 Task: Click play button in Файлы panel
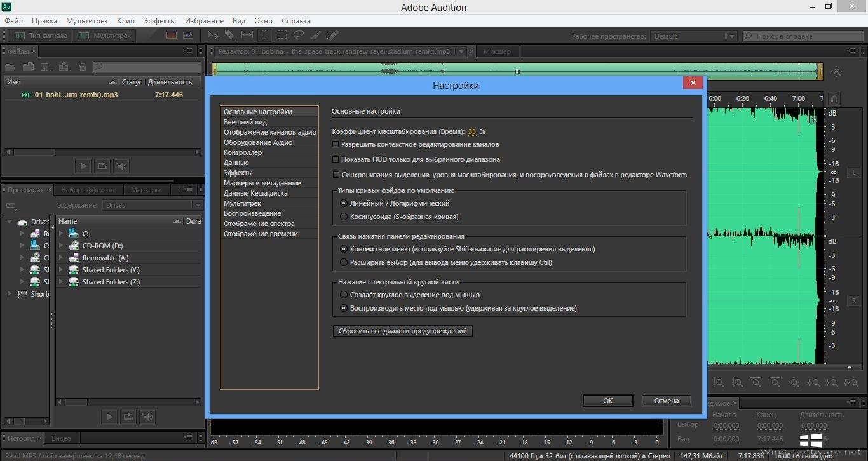(83, 166)
